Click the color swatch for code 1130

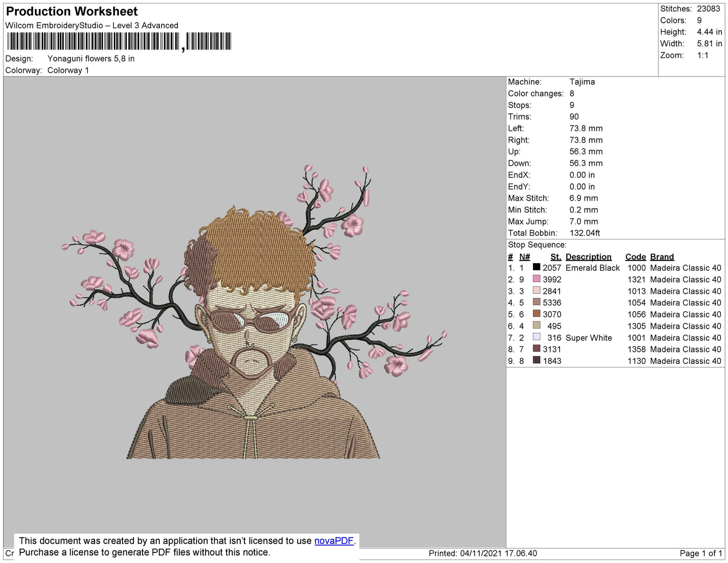coord(537,360)
